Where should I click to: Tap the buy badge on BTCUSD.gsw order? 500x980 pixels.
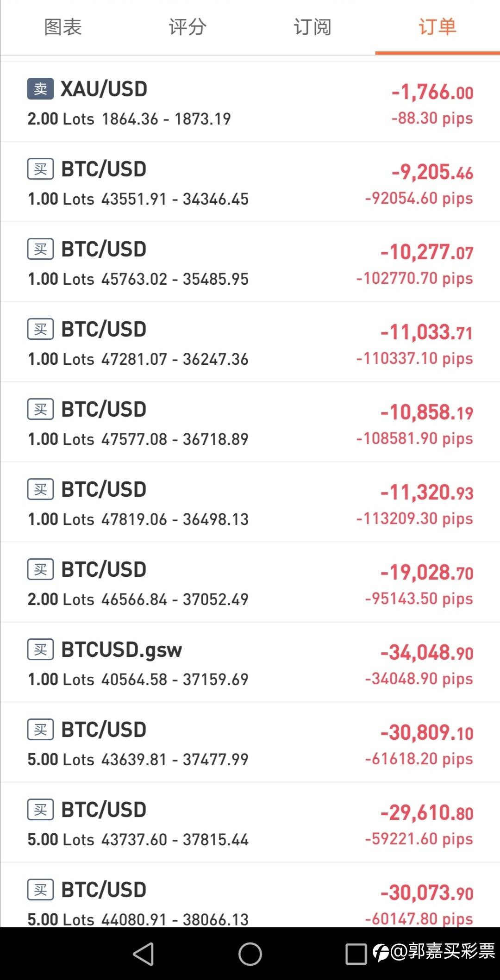tap(40, 649)
